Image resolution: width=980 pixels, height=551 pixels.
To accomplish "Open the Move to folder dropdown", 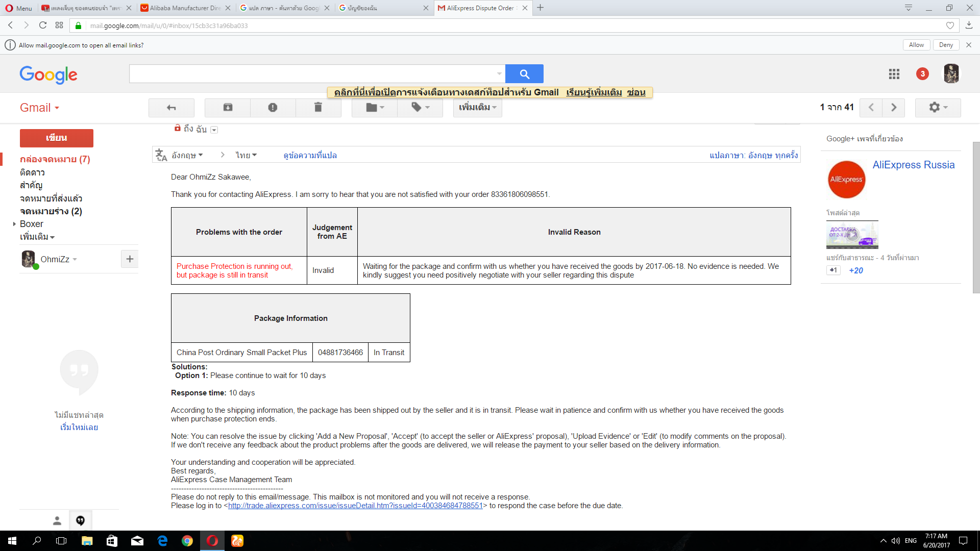I will click(375, 108).
